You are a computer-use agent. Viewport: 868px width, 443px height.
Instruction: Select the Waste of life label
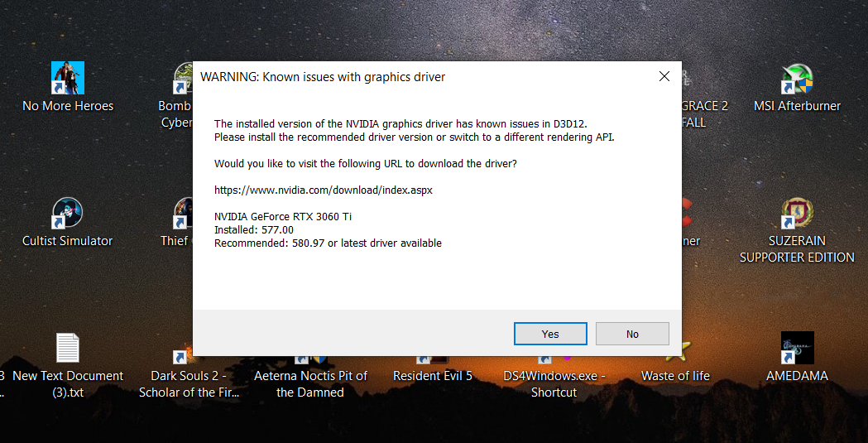point(675,376)
